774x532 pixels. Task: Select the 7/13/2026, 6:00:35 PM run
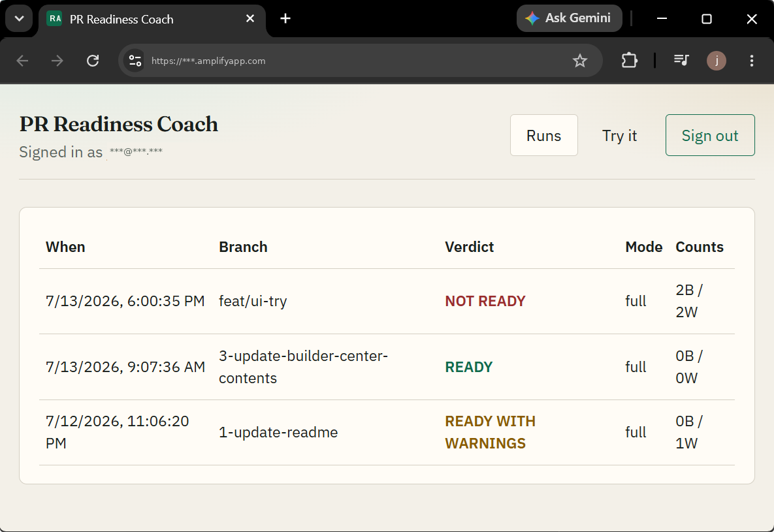125,301
